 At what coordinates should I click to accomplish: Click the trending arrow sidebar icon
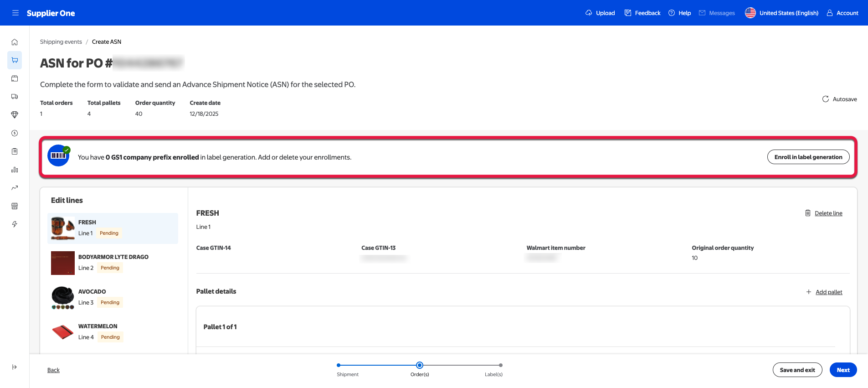[x=15, y=188]
